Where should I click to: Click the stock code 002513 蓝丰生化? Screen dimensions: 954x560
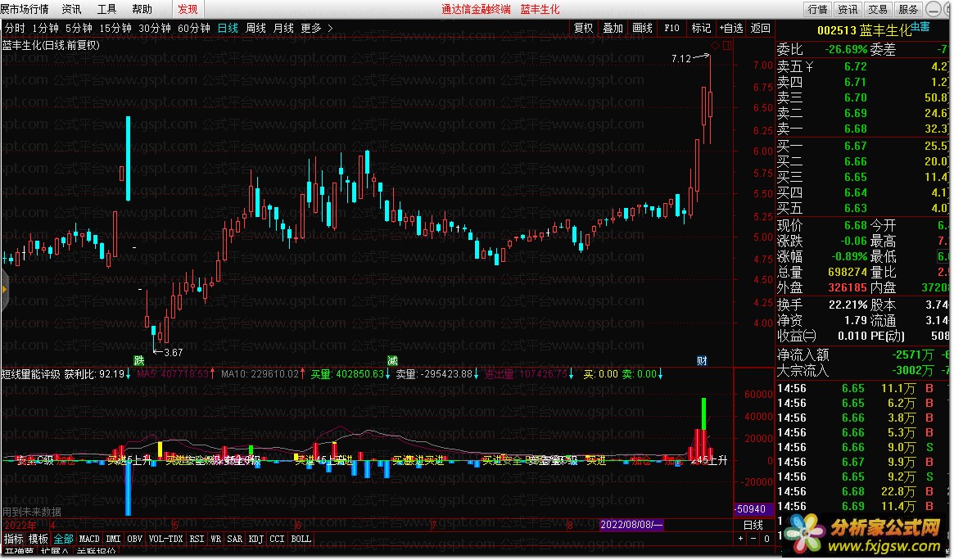[x=864, y=30]
